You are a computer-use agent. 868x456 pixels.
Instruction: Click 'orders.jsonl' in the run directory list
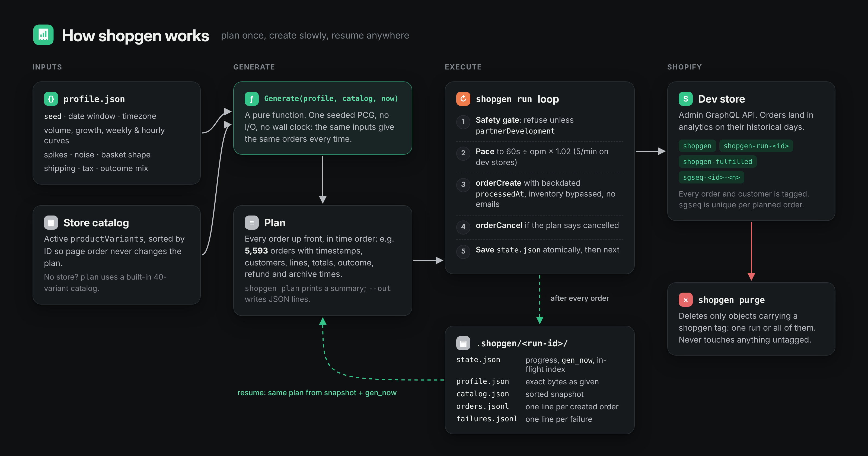pos(483,406)
